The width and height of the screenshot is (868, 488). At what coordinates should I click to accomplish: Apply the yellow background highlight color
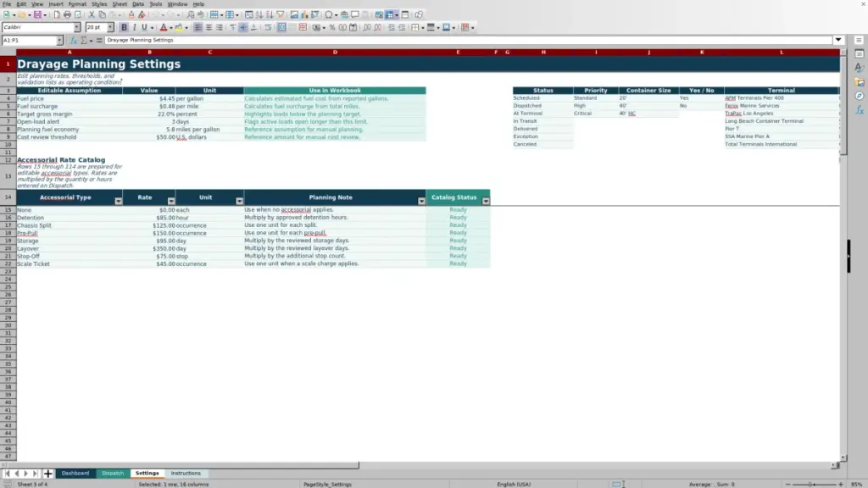pyautogui.click(x=179, y=28)
